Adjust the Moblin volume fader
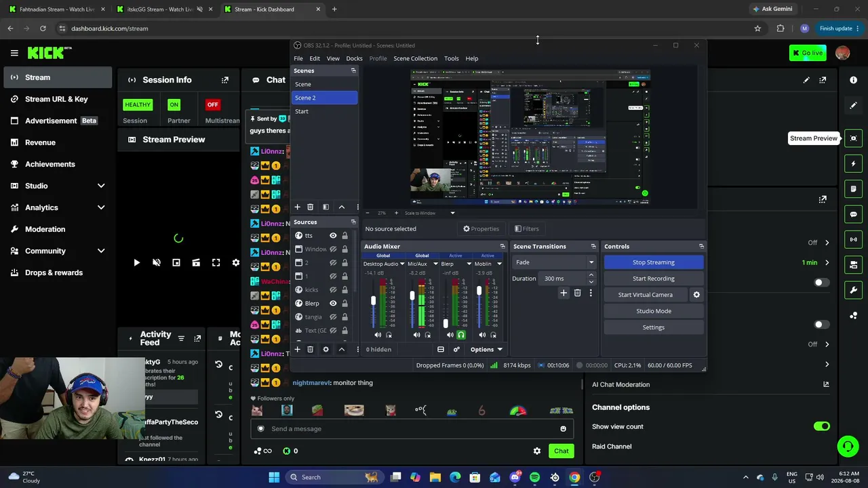 tap(479, 291)
